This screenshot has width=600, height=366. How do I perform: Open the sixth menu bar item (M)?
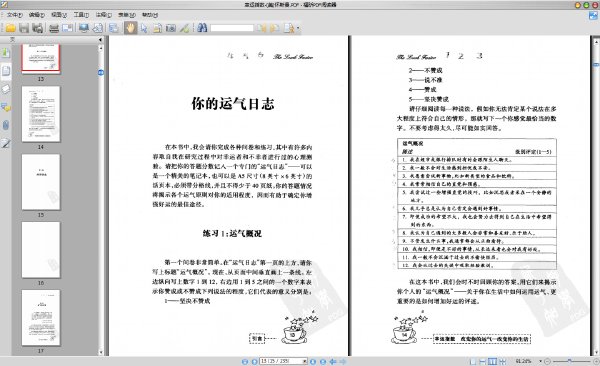[127, 15]
